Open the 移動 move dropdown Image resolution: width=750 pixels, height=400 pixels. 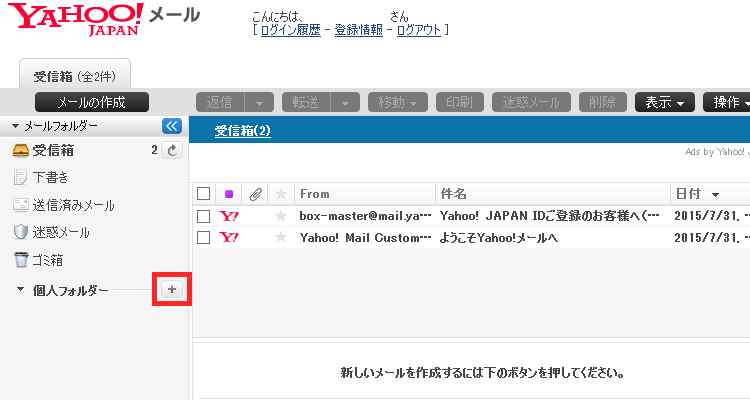click(x=398, y=102)
